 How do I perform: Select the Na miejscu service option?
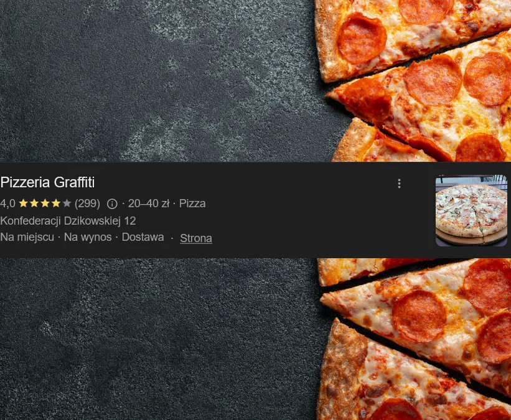click(27, 237)
